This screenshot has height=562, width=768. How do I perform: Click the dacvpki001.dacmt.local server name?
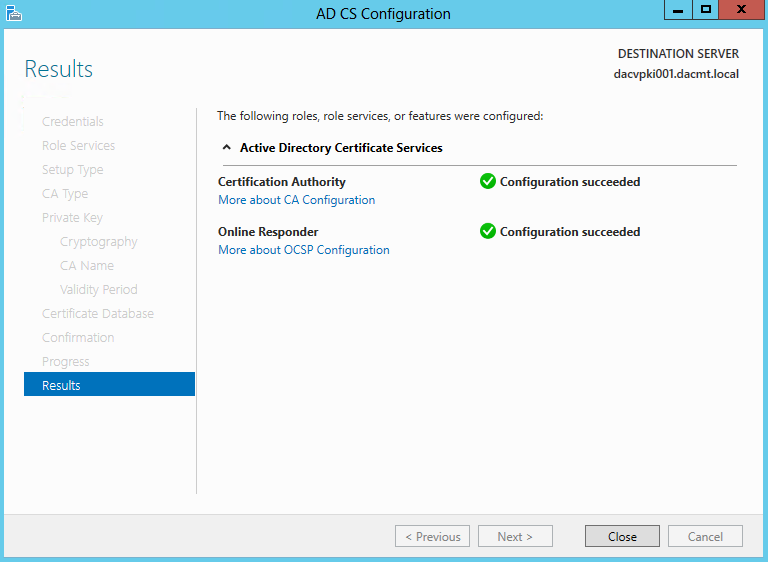click(676, 74)
